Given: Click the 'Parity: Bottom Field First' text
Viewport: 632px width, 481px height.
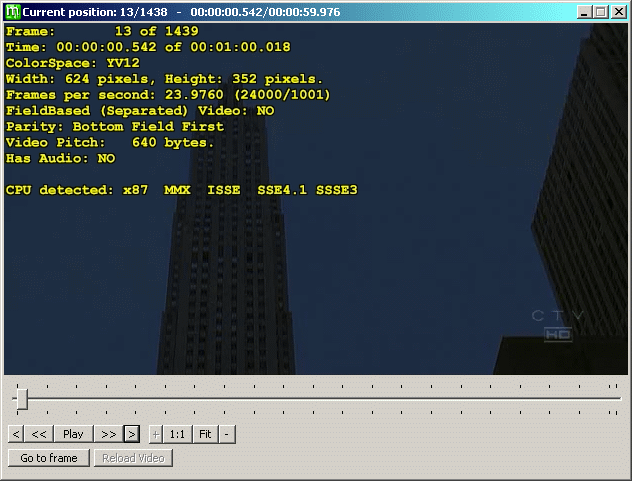Looking at the screenshot, I should pos(115,127).
